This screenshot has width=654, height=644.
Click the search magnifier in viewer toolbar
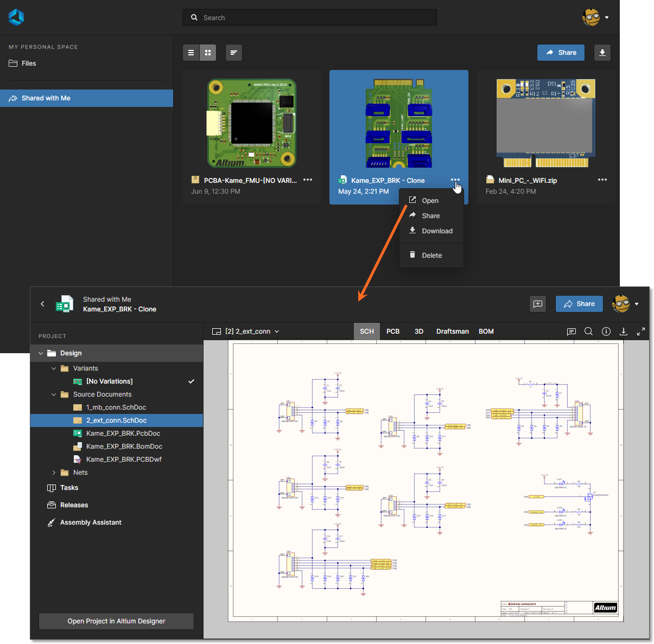(x=588, y=331)
